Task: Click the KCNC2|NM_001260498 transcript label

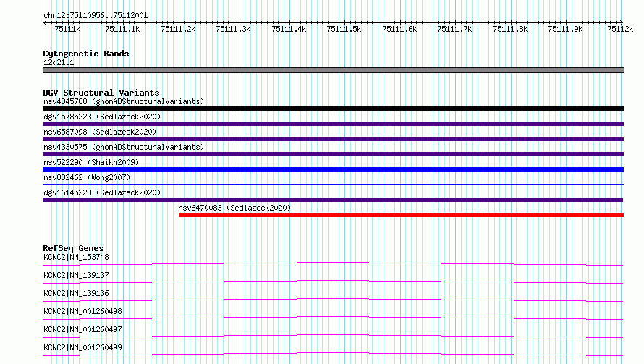Action: 82,311
